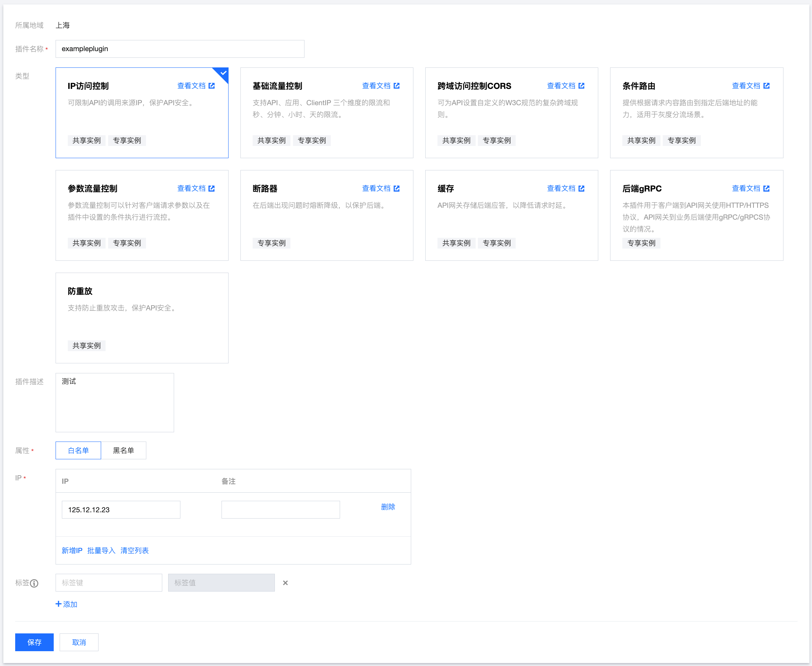Viewport: 812px width, 666px height.
Task: Choose the 参数流量控制 plugin type card
Action: pos(142,215)
